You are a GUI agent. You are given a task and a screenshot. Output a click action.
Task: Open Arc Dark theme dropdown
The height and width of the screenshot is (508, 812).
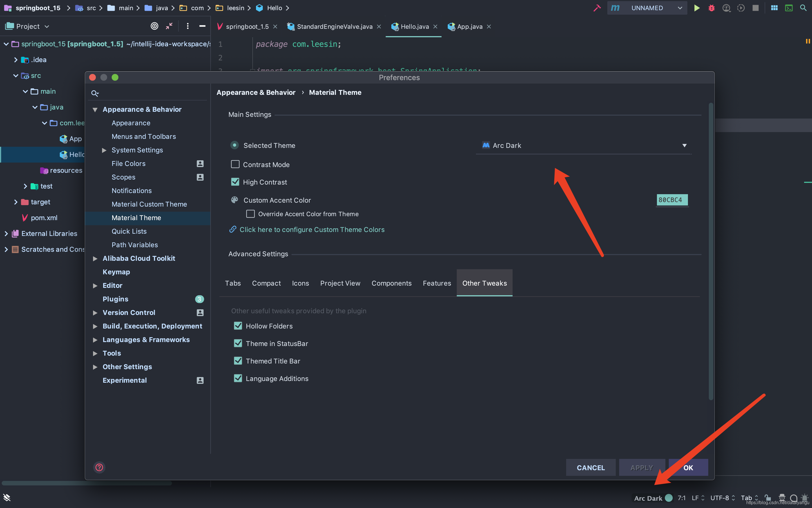tap(584, 145)
